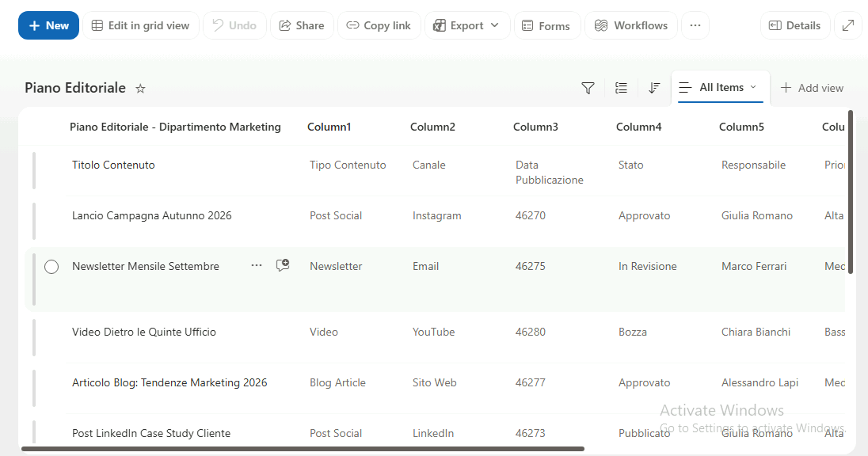Open the Forms option
Screen dimensions: 868x456
547,25
